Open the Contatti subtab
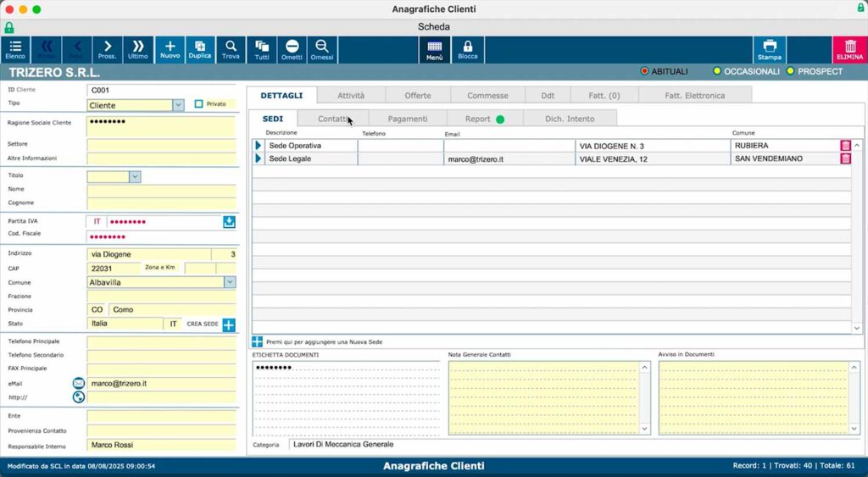The image size is (868, 477). 332,119
